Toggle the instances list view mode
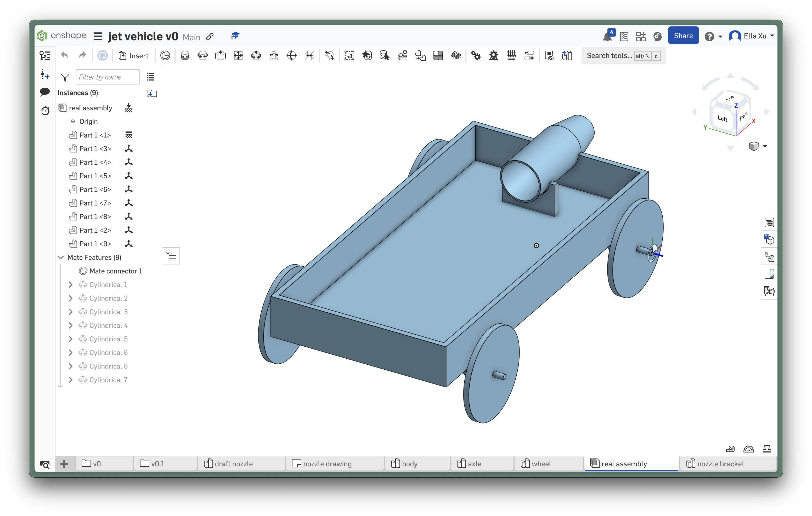Screen dimensions: 812x516 click(x=150, y=77)
